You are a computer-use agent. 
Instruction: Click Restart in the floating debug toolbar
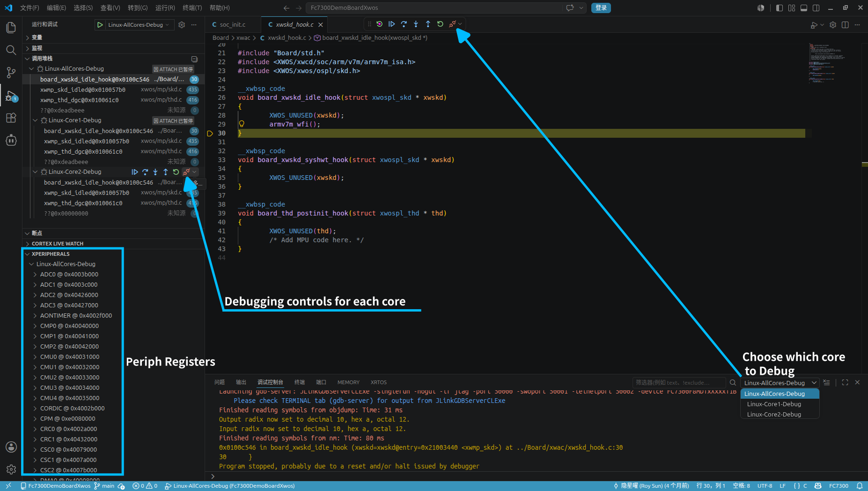(x=440, y=24)
